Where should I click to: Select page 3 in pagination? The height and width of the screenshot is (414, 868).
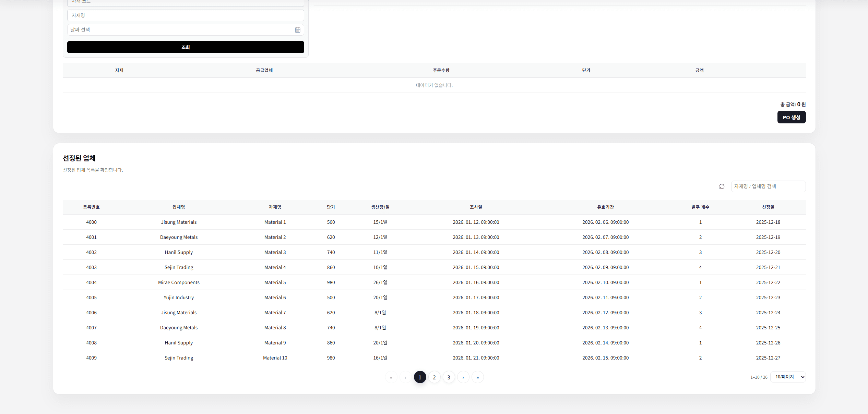click(449, 377)
